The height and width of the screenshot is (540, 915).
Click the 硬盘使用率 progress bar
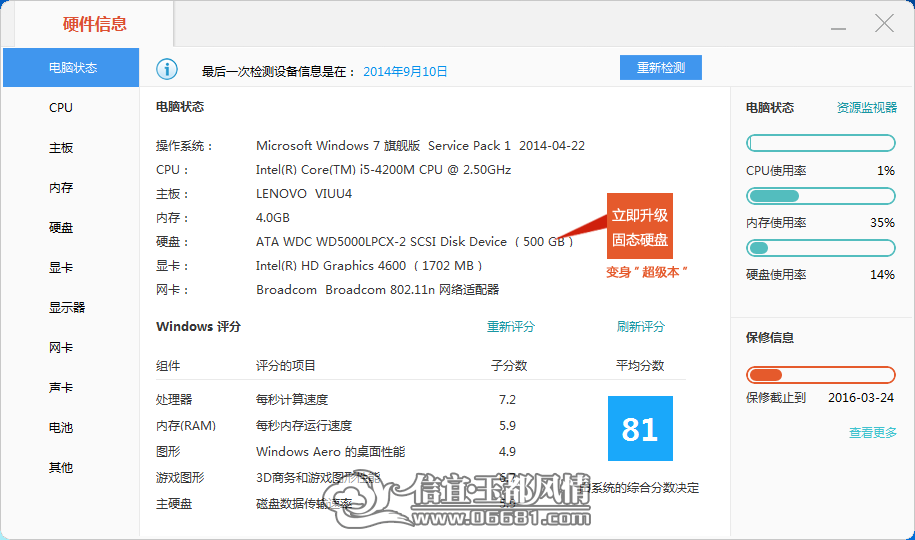820,248
